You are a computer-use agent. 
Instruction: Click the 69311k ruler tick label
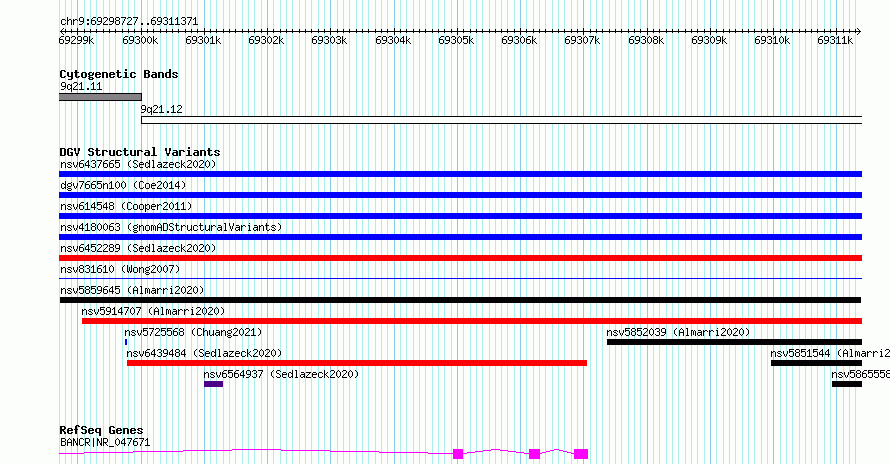click(835, 40)
